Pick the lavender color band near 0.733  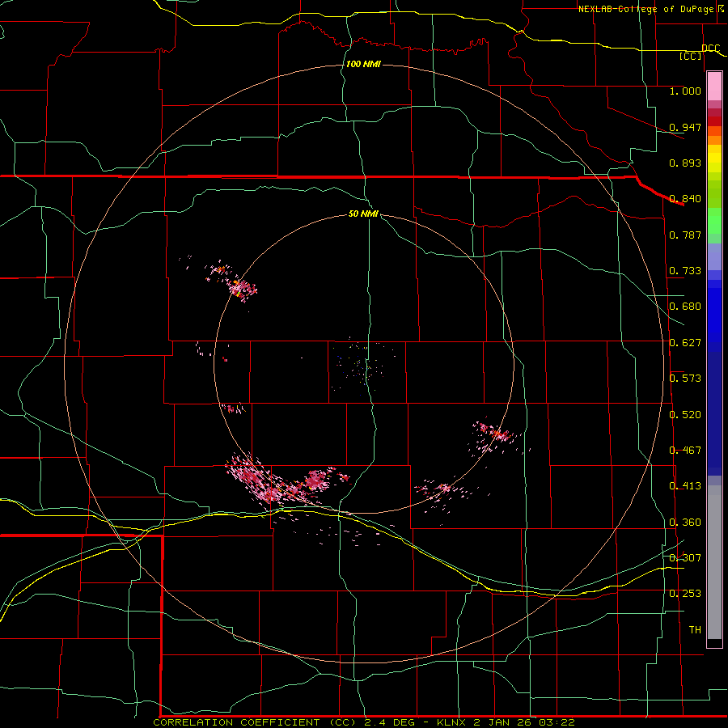714,257
